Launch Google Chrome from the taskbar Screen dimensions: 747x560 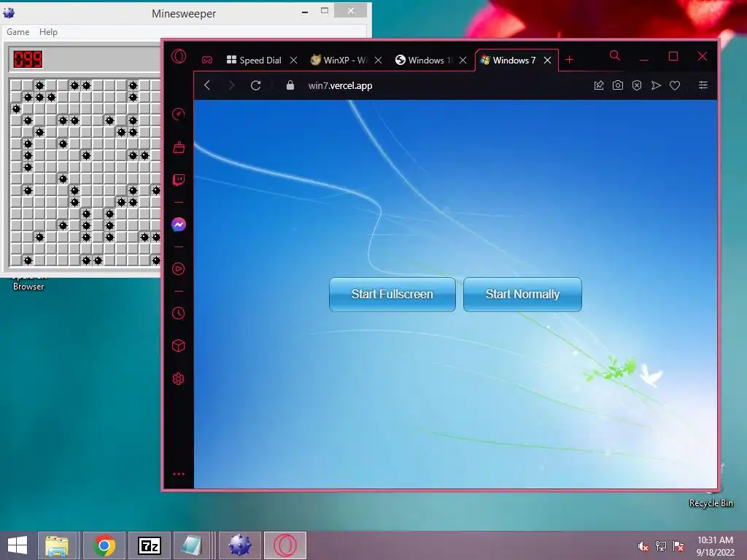pos(104,545)
